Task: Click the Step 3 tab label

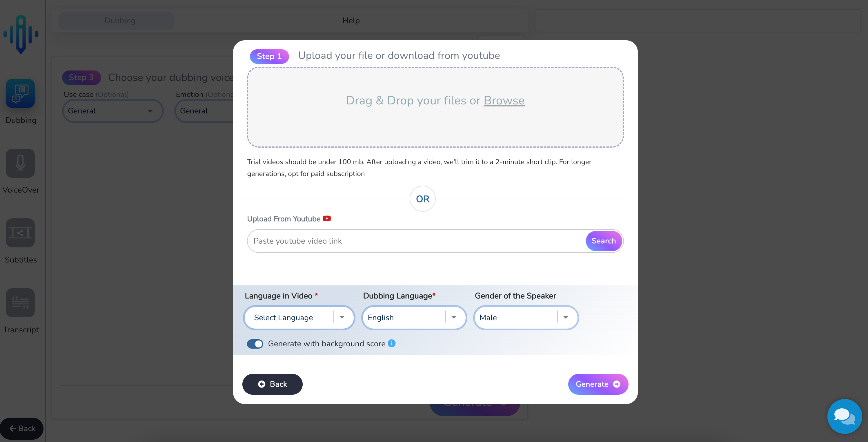Action: point(81,77)
